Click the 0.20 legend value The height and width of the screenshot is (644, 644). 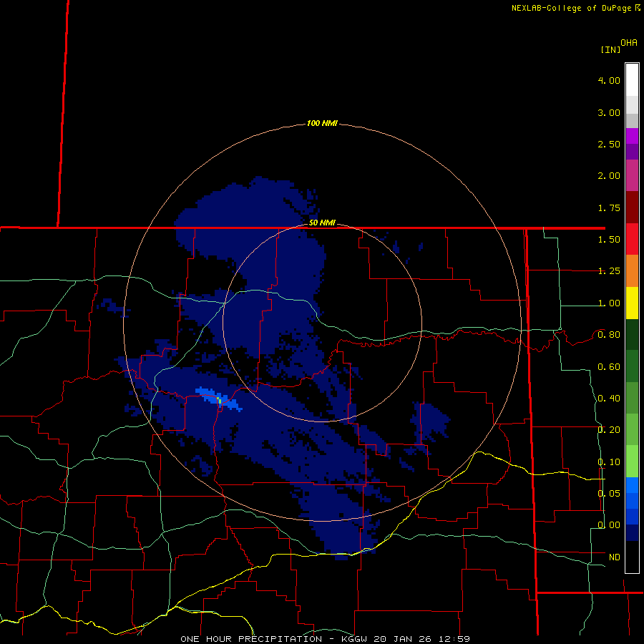click(609, 430)
